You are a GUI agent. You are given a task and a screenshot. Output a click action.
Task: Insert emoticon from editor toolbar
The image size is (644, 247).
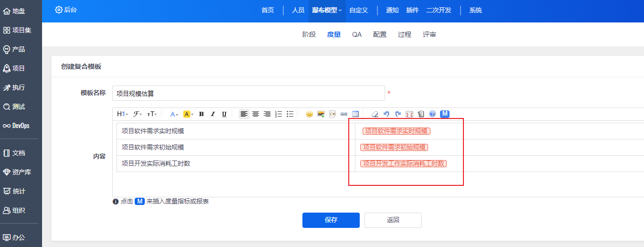tap(310, 114)
